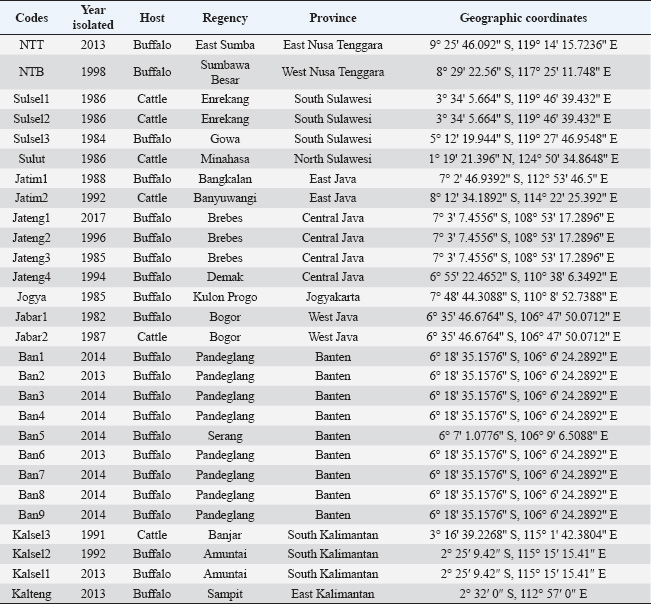The image size is (651, 604).
Task: Select the East Kalimantan province cell
Action: tap(333, 593)
